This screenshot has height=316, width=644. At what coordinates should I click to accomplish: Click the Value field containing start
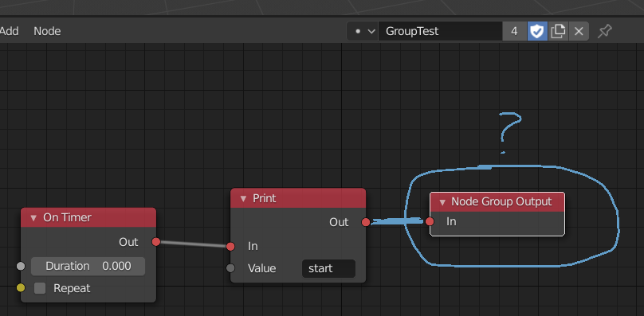click(x=328, y=268)
